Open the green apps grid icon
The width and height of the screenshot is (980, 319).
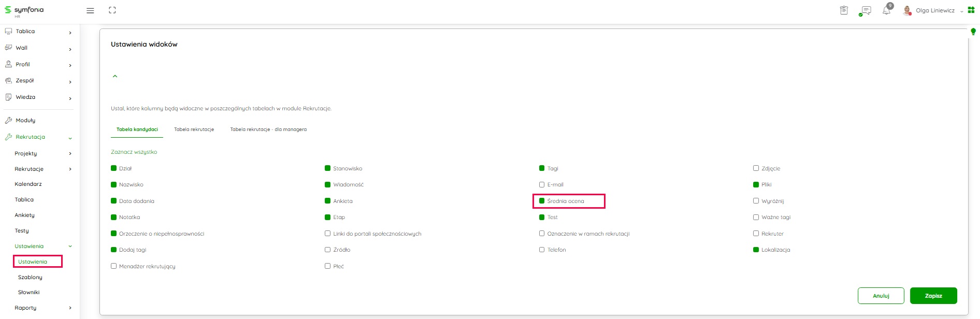pyautogui.click(x=971, y=10)
